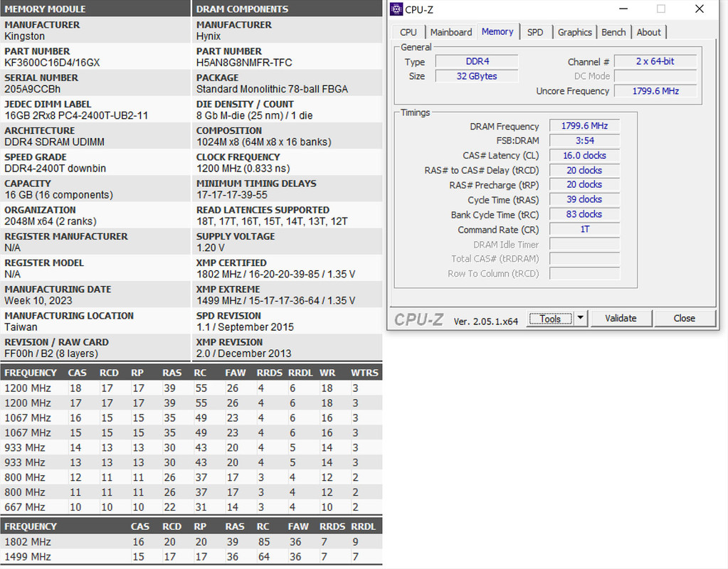Click the CAS# Latency value 16.0 clocks
Image resolution: width=728 pixels, height=569 pixels.
(584, 156)
